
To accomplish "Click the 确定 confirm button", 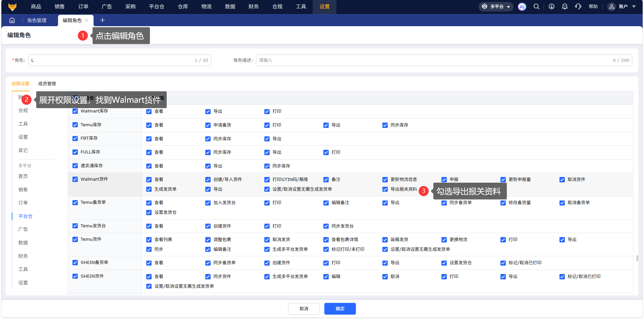I will click(340, 309).
